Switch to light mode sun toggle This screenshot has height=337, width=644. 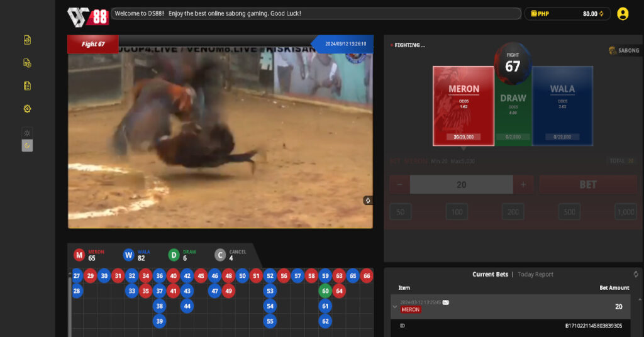27,133
